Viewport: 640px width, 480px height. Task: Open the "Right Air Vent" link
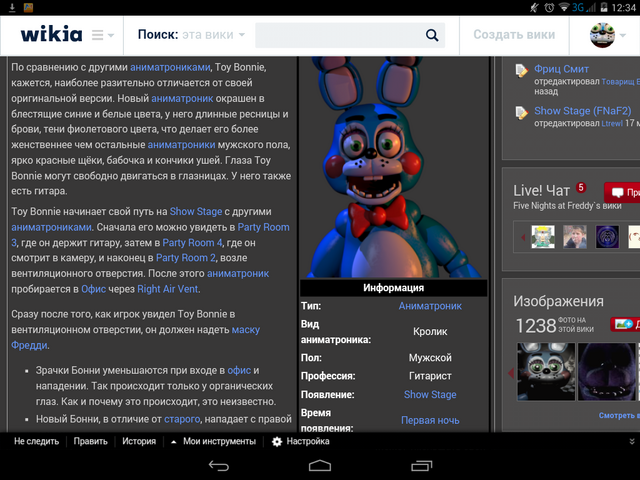click(x=168, y=289)
